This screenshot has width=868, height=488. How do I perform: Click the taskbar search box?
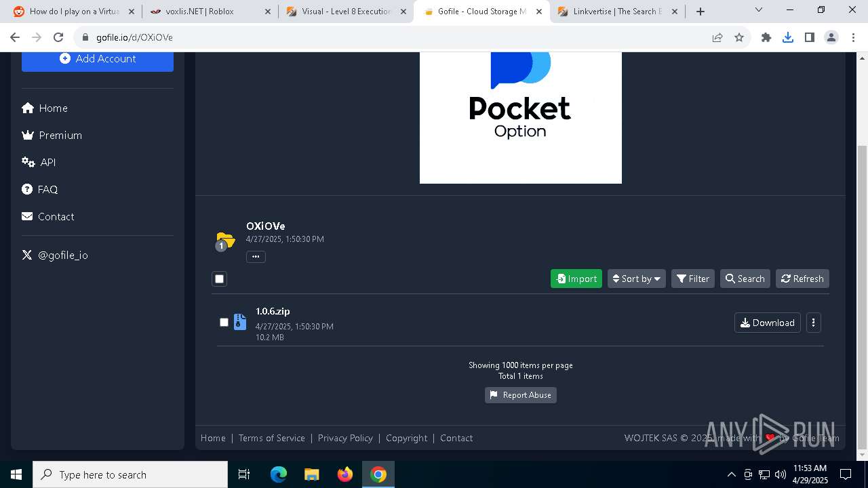[130, 474]
